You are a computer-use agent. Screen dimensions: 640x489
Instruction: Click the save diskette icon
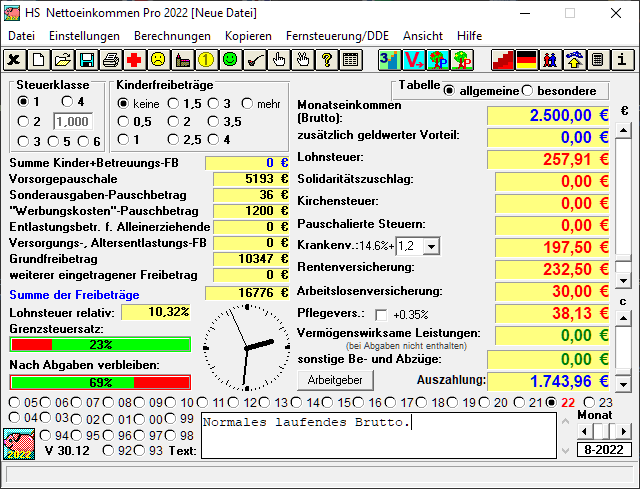click(87, 60)
